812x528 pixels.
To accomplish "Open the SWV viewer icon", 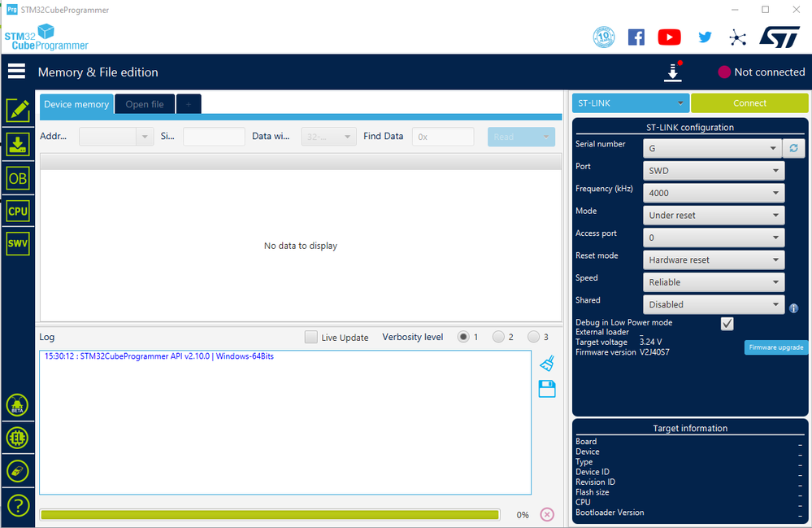I will (18, 243).
